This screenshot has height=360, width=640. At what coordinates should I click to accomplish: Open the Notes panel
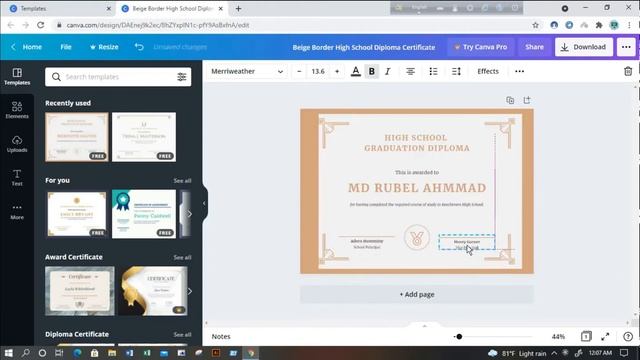[221, 336]
